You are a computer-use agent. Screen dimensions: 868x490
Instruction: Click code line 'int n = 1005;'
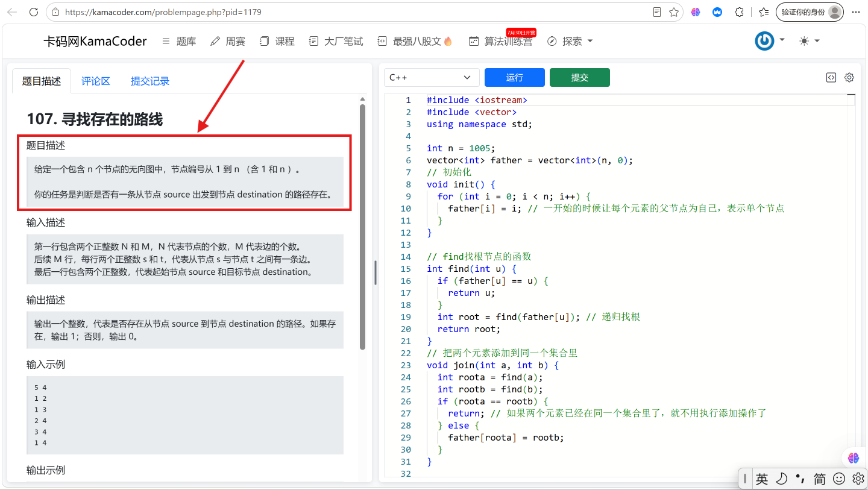461,148
